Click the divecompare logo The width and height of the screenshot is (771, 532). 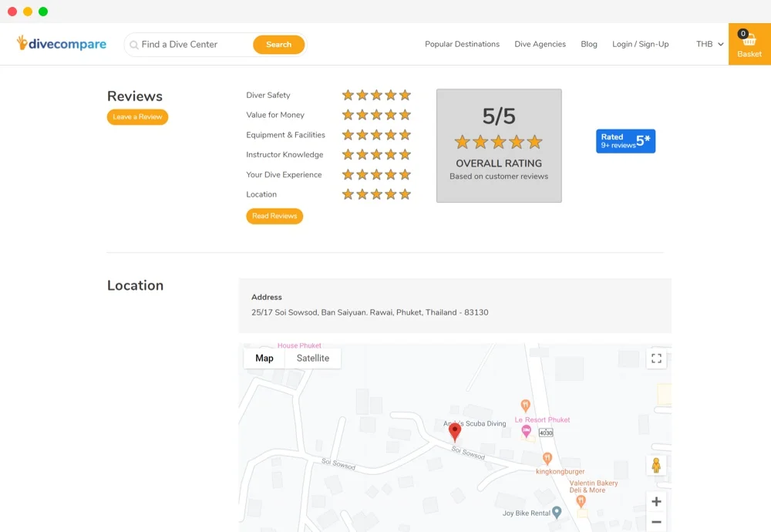(x=61, y=44)
